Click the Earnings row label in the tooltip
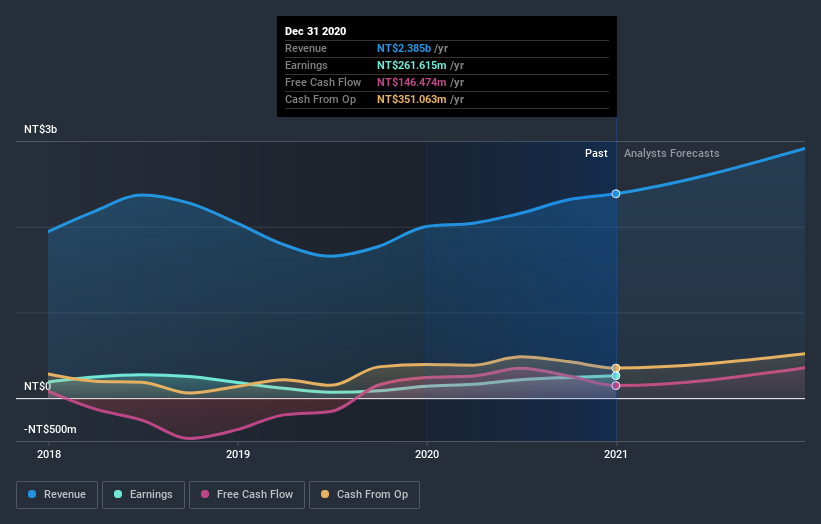The height and width of the screenshot is (524, 821). coord(306,65)
